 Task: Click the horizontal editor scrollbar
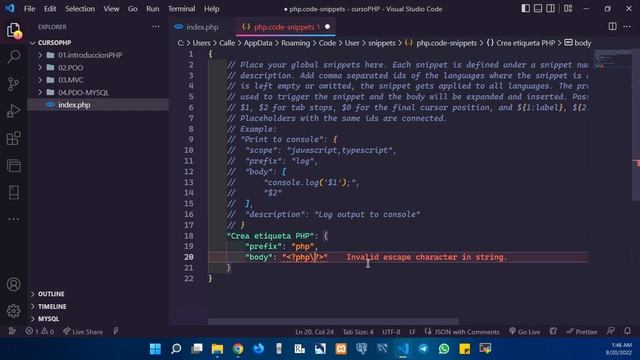pos(333,322)
